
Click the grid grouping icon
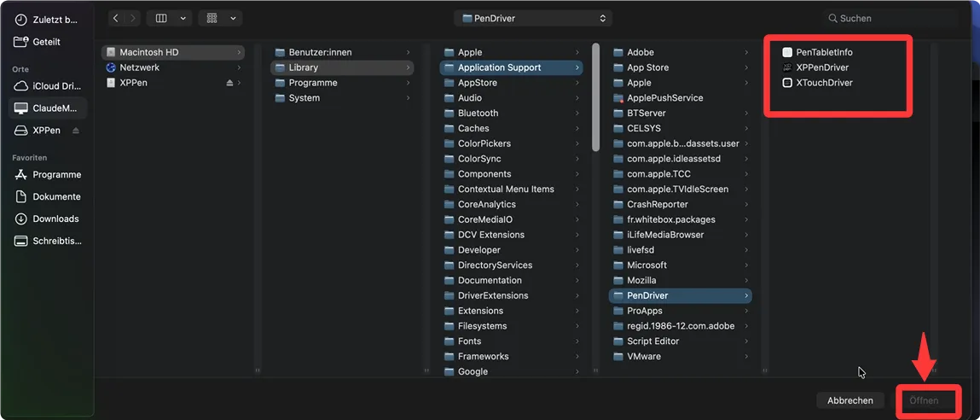point(212,18)
